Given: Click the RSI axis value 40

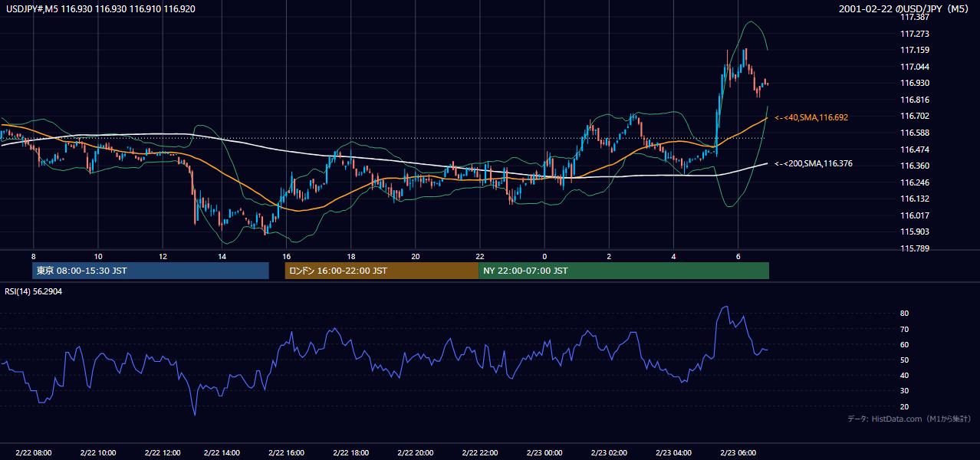Looking at the screenshot, I should (905, 375).
